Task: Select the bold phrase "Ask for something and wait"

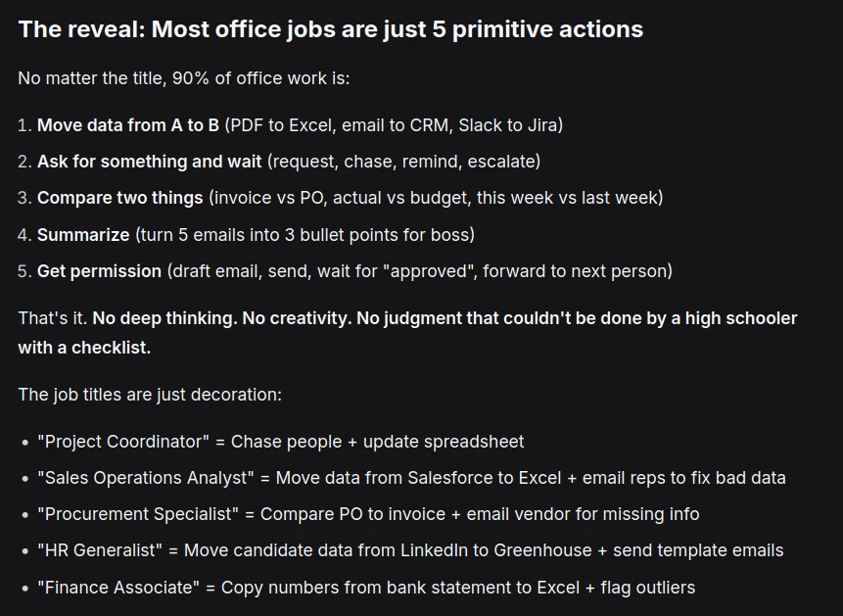Action: [x=149, y=162]
